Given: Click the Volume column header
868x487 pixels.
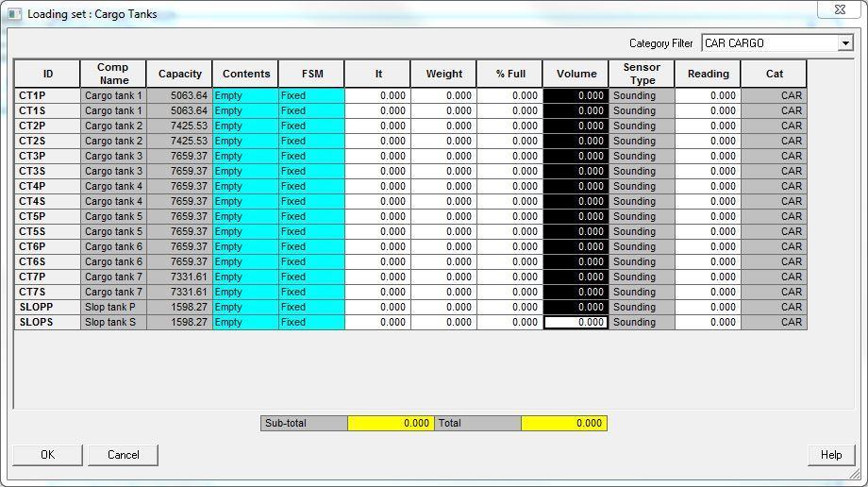Looking at the screenshot, I should 576,74.
